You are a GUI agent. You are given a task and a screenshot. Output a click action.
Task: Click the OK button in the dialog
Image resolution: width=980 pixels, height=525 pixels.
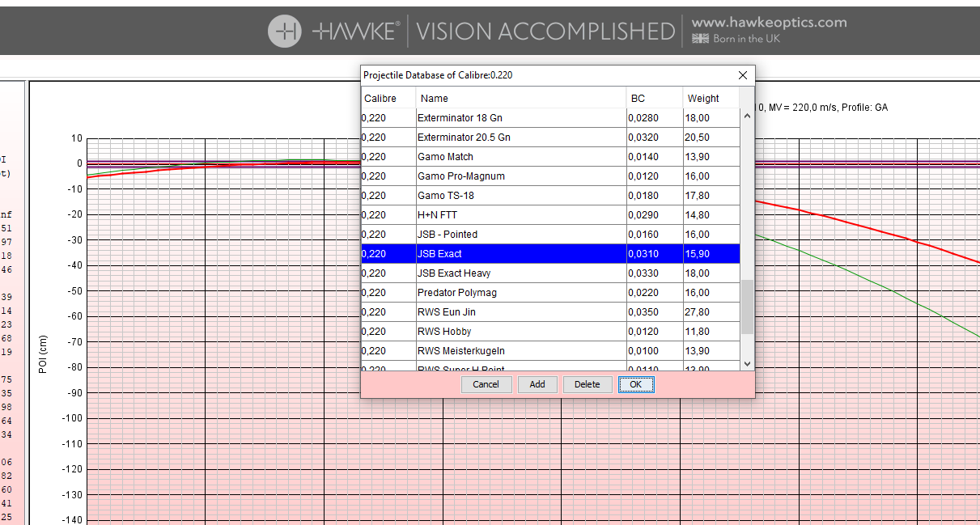636,384
